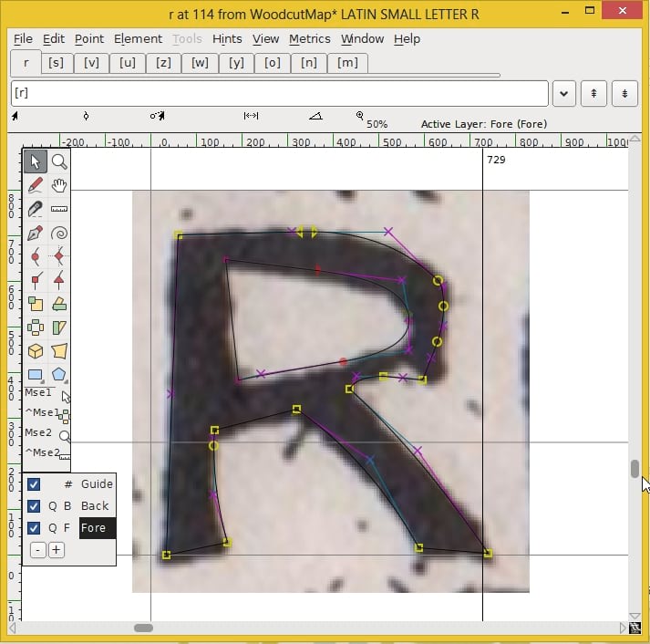The image size is (650, 644).
Task: Open the File menu
Action: click(23, 39)
